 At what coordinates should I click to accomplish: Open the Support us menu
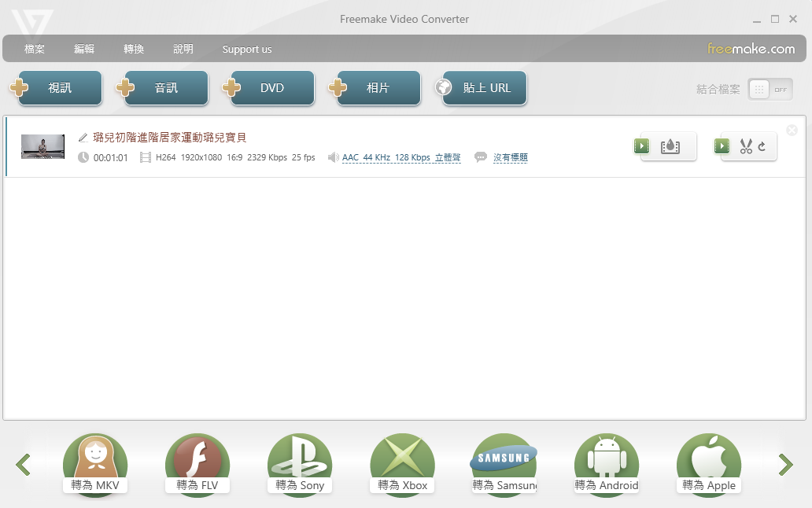(x=247, y=49)
